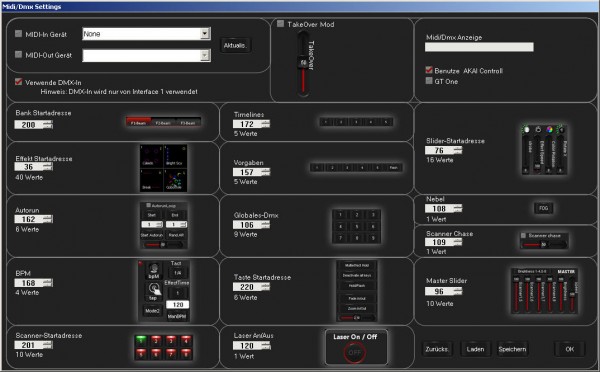The image size is (600, 372).
Task: Click red scanner button 4
Action: point(186,340)
